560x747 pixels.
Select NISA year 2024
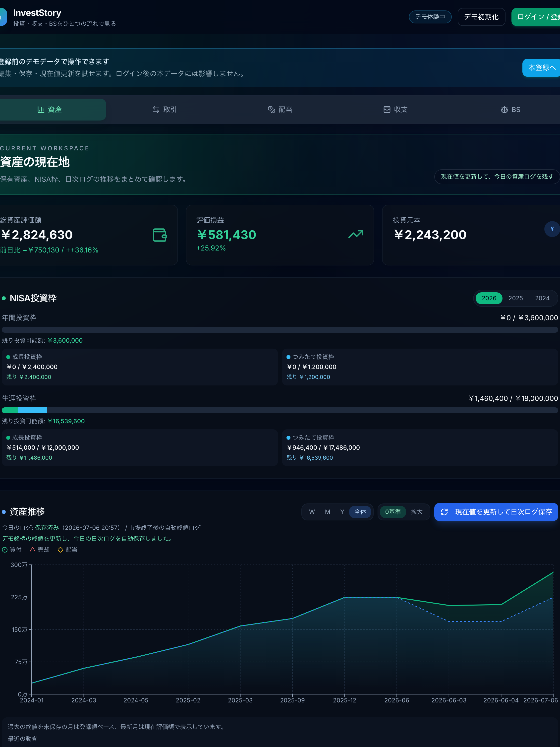542,298
